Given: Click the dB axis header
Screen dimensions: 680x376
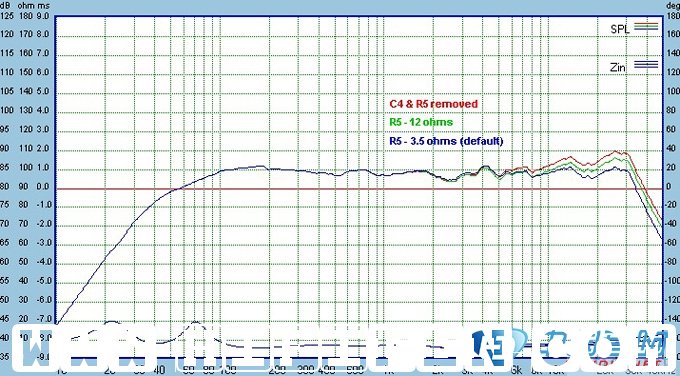Looking at the screenshot, I should [x=4, y=6].
